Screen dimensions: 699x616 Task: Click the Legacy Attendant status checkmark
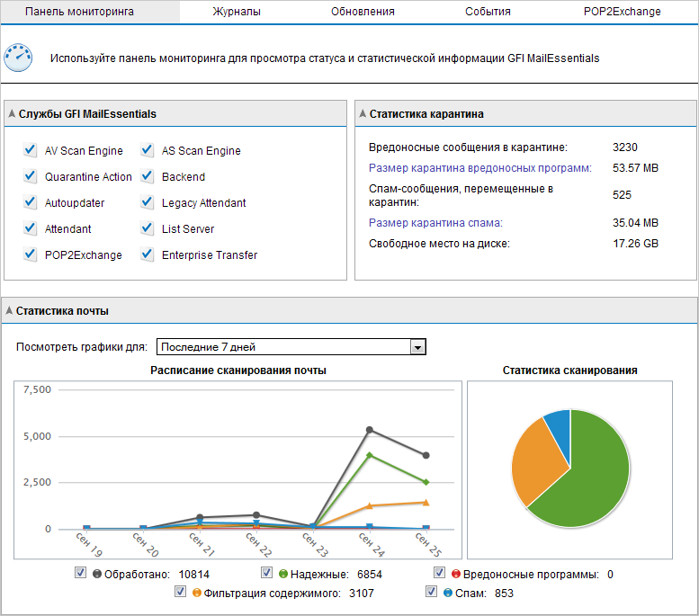point(148,202)
